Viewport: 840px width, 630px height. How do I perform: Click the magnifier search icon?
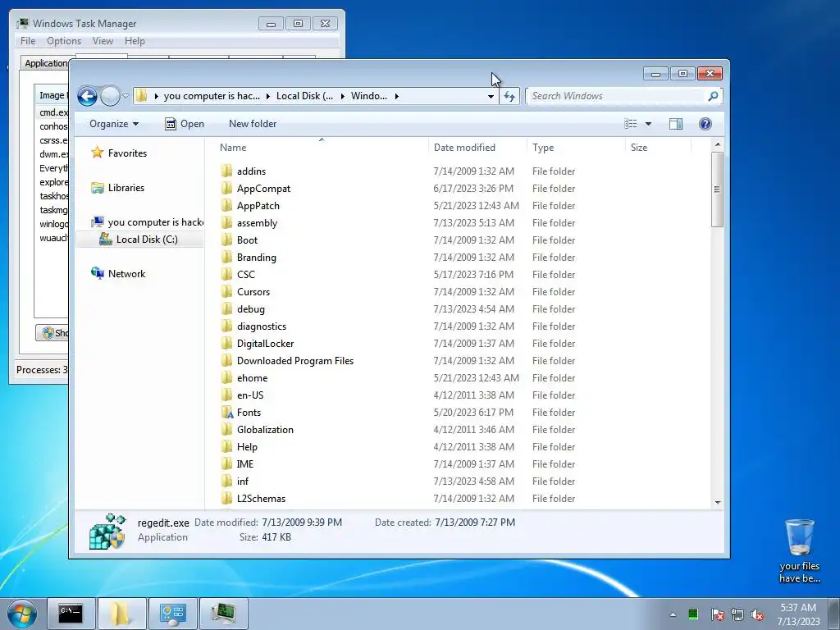713,97
